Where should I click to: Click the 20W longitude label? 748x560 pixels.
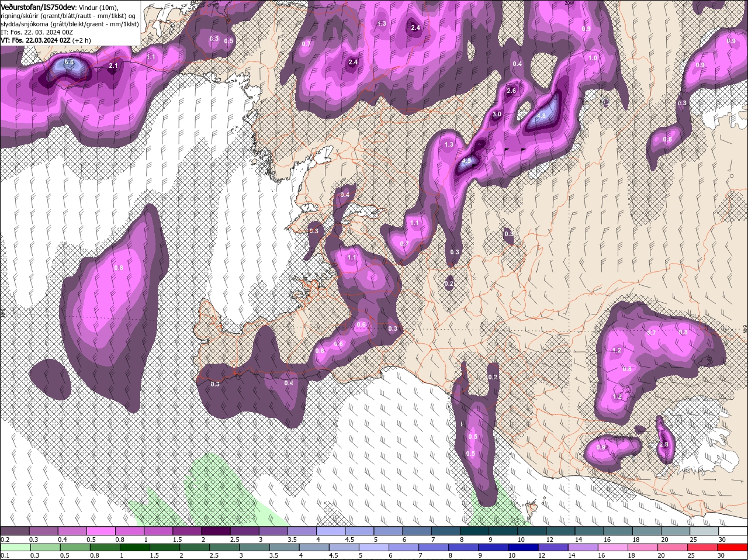(x=570, y=3)
